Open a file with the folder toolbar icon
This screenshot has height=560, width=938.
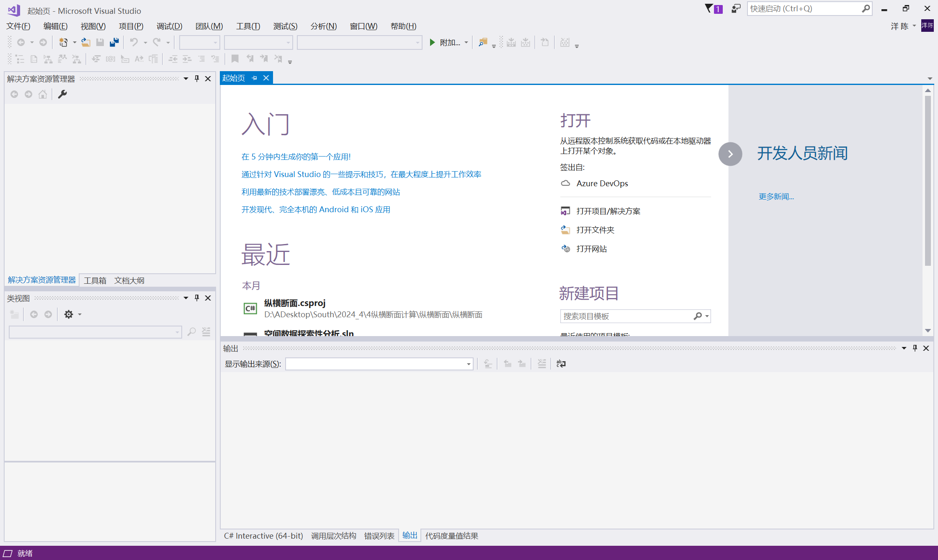coord(85,42)
